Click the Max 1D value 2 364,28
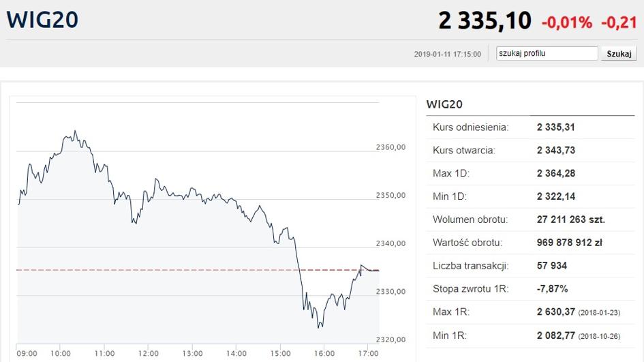The height and width of the screenshot is (362, 644). (x=556, y=174)
